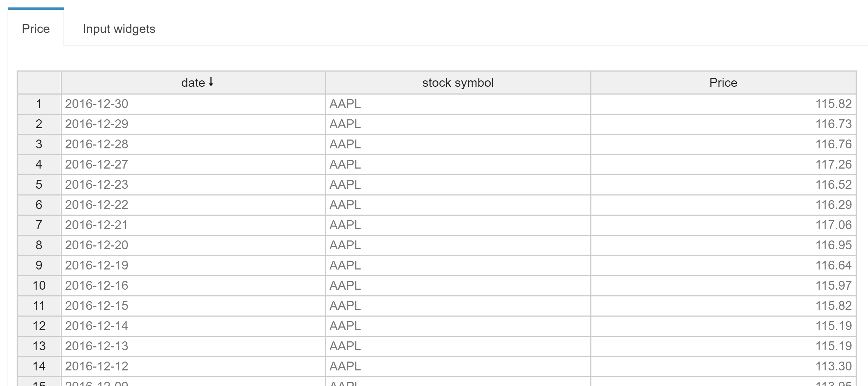This screenshot has width=868, height=386.
Task: Click the 2016-12-20 date cell
Action: tap(97, 245)
